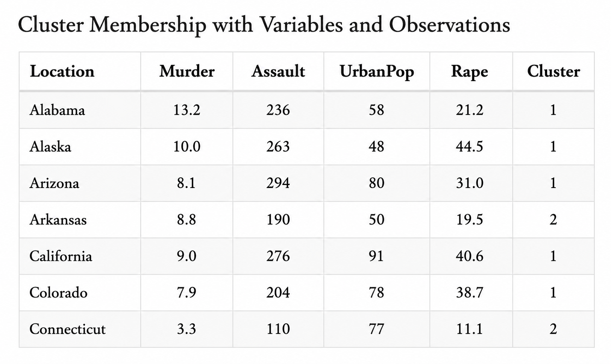Select the Assault column header
611x364 pixels.
coord(278,71)
